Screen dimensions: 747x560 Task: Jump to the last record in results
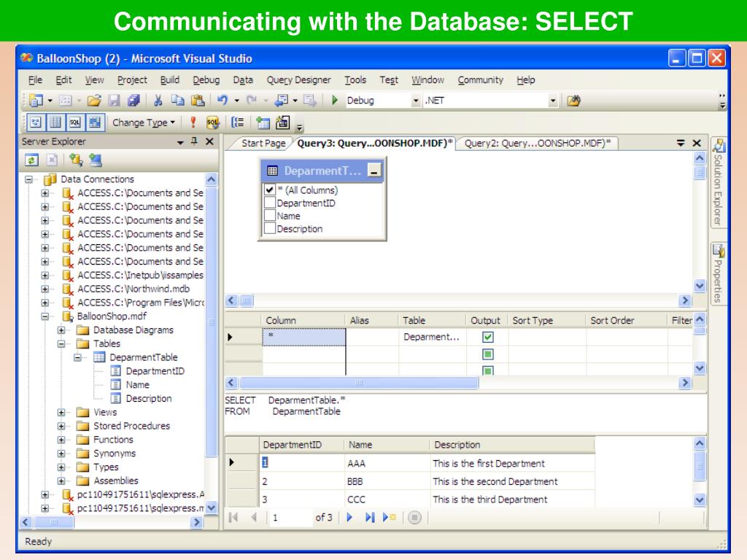pos(370,517)
